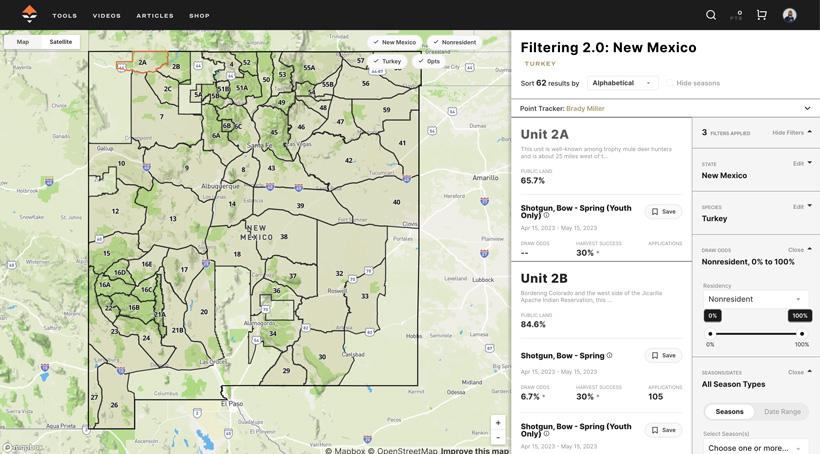Select unit 18 on the map
This screenshot has height=454, width=820.
tap(237, 254)
